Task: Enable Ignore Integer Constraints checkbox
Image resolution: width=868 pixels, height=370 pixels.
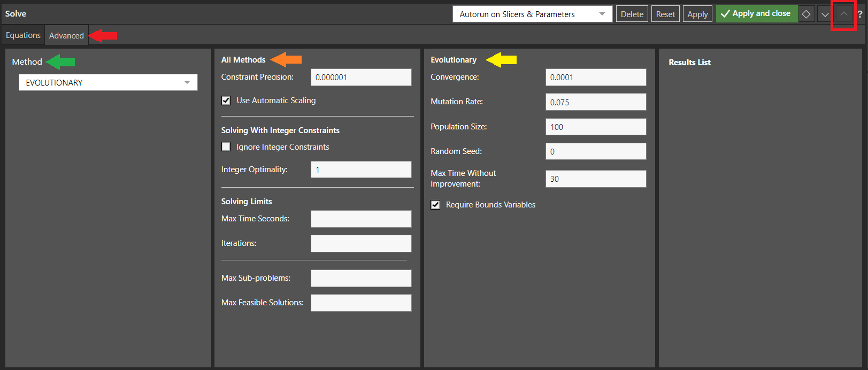Action: [226, 147]
